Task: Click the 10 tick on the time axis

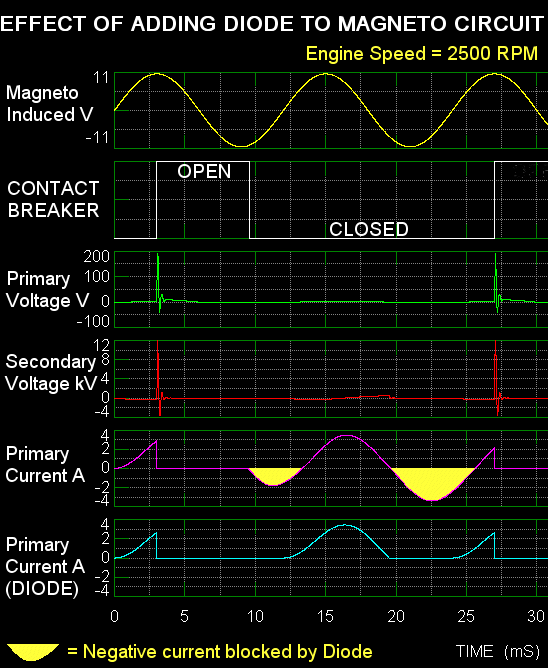Action: (255, 616)
